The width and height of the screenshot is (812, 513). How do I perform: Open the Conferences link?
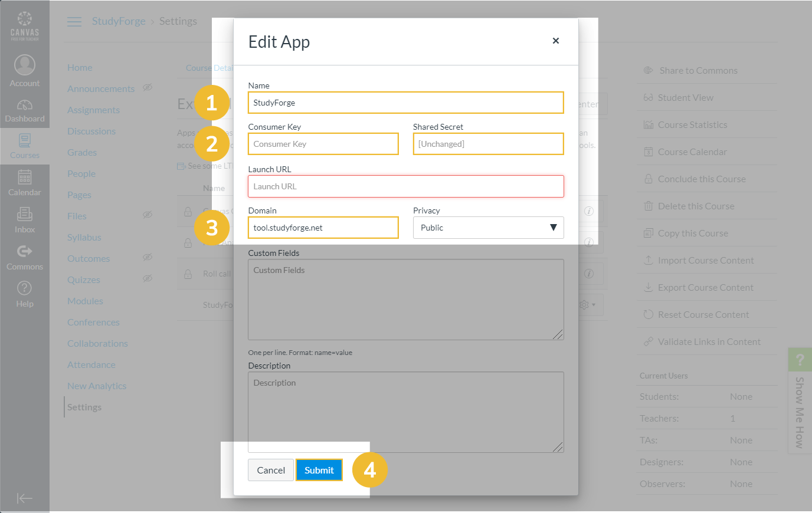click(x=93, y=323)
